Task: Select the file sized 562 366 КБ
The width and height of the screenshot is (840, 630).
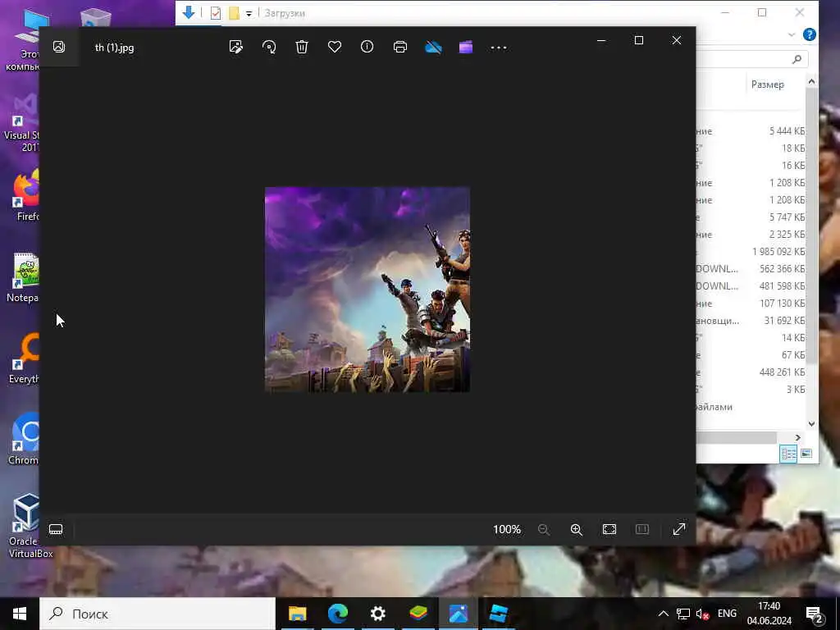Action: point(751,268)
